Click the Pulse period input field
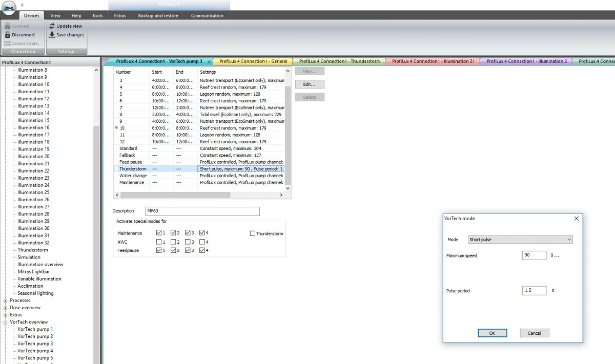The image size is (615, 364). 535,290
